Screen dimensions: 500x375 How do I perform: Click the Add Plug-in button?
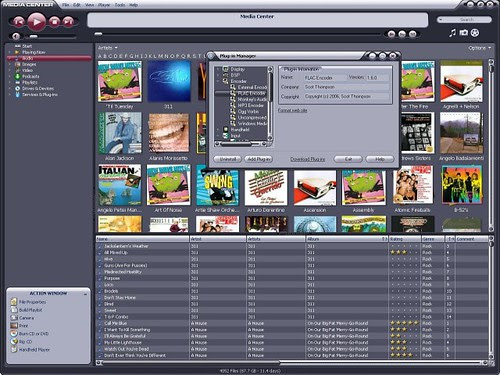258,159
